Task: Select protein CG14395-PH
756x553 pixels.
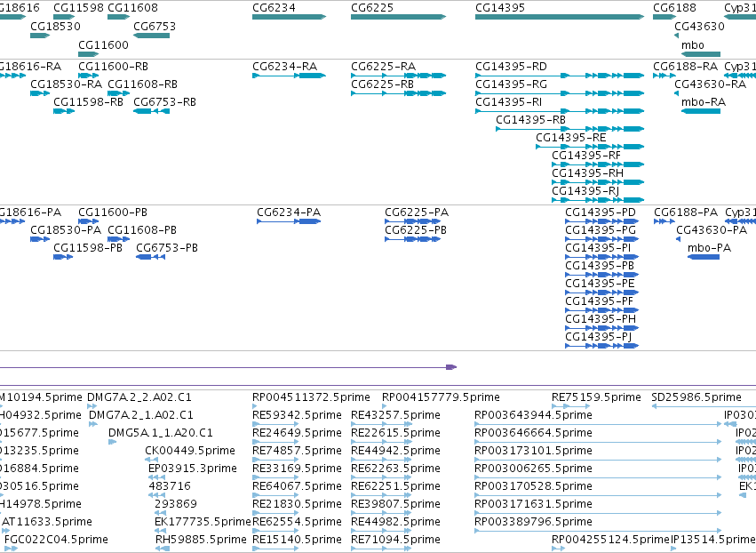Action: coord(601,328)
